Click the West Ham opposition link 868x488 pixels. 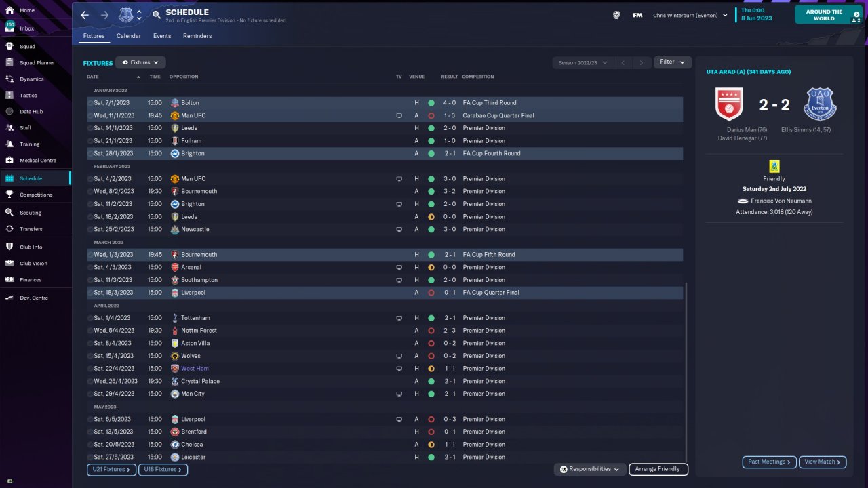195,369
